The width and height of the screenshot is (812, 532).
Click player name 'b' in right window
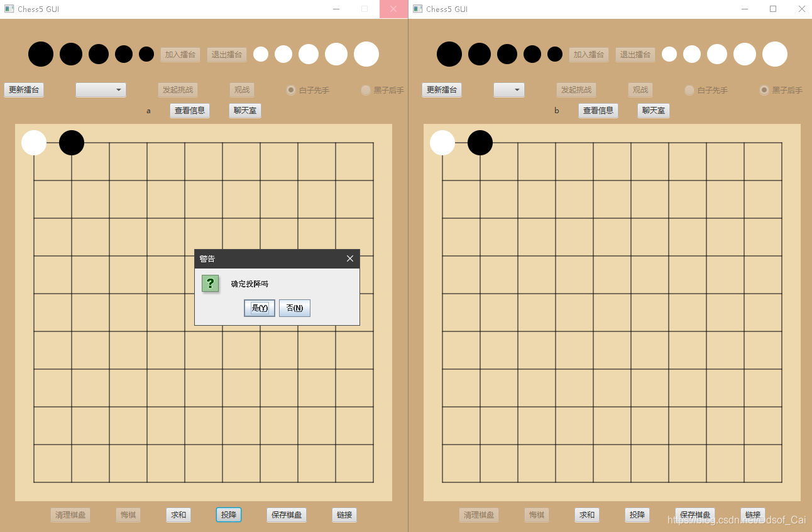click(x=557, y=111)
